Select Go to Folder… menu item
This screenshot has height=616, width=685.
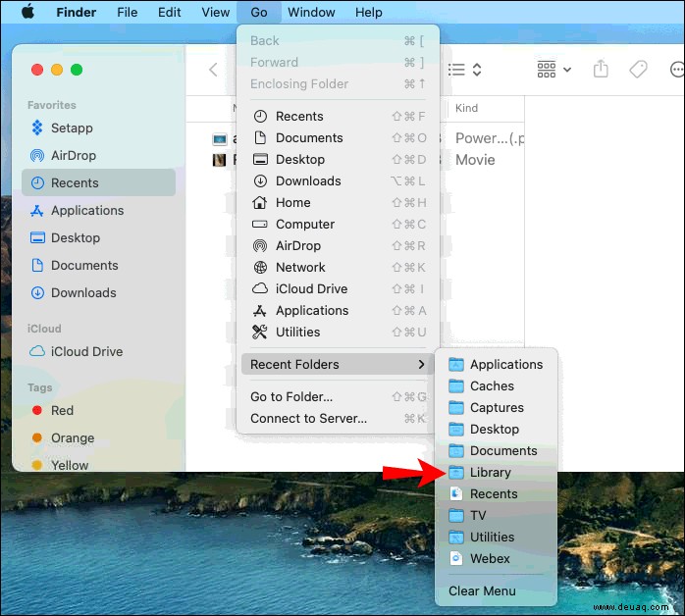[339, 397]
